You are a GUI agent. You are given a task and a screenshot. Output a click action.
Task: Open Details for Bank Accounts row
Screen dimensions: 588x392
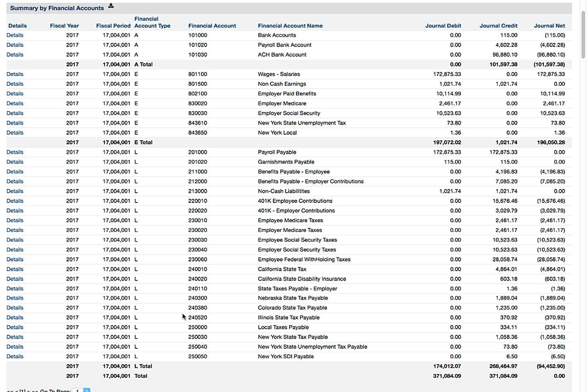pos(15,35)
